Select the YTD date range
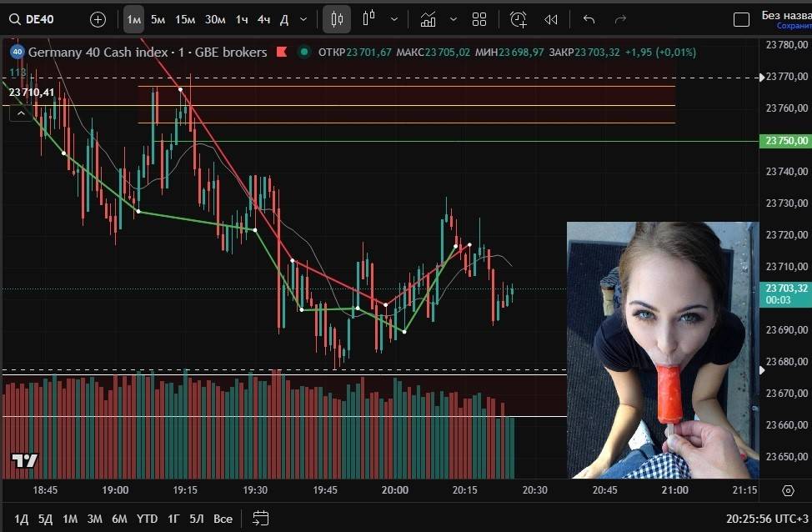Viewport: 812px width, 532px height. tap(148, 519)
